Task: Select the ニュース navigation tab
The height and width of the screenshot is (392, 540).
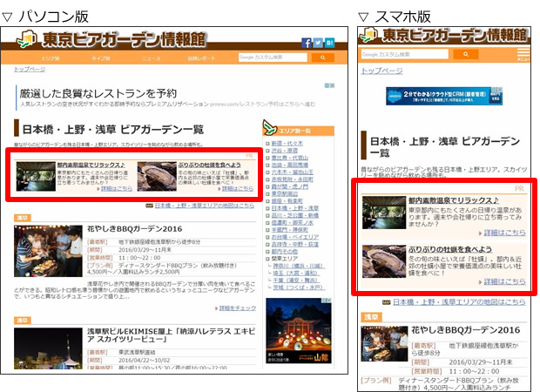Action: 152,58
